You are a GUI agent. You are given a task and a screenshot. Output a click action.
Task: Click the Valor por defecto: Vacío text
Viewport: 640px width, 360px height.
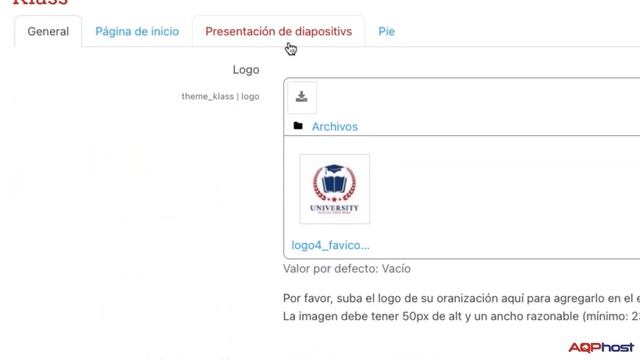(x=347, y=269)
